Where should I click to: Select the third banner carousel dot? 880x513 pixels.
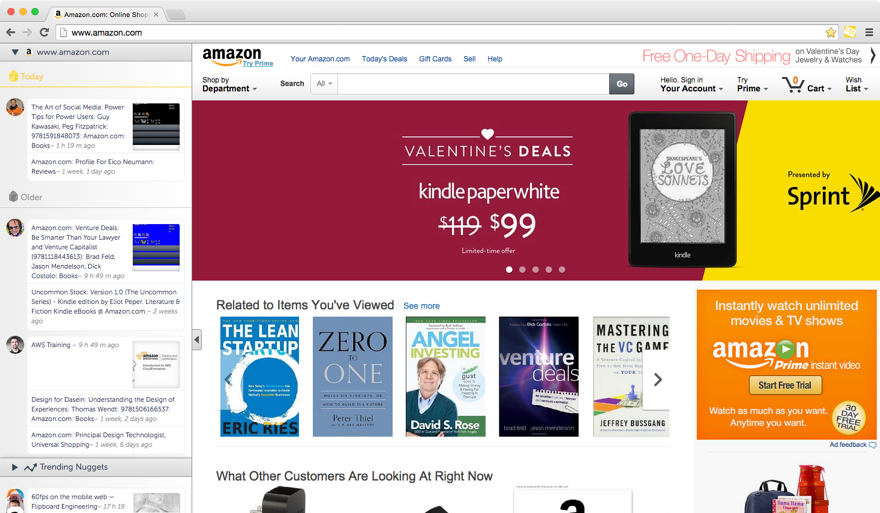coord(535,269)
